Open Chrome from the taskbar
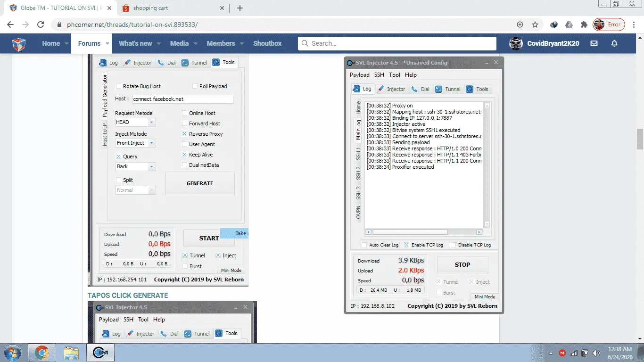 [x=42, y=353]
